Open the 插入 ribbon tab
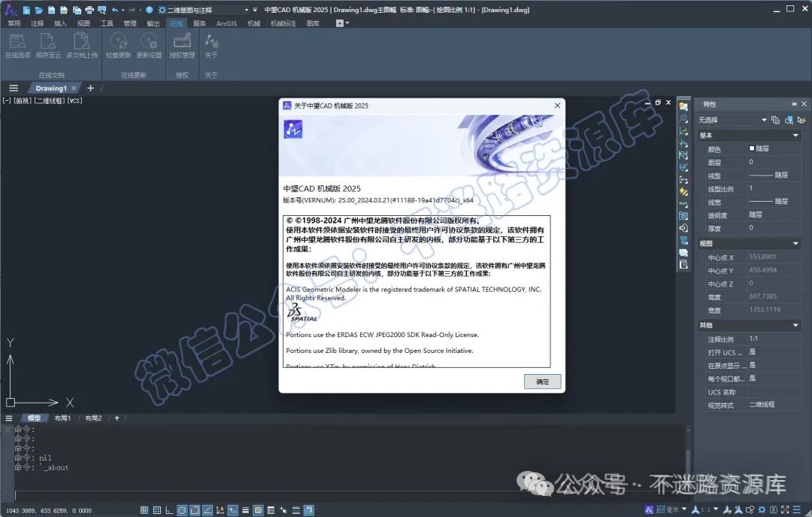 pos(61,23)
